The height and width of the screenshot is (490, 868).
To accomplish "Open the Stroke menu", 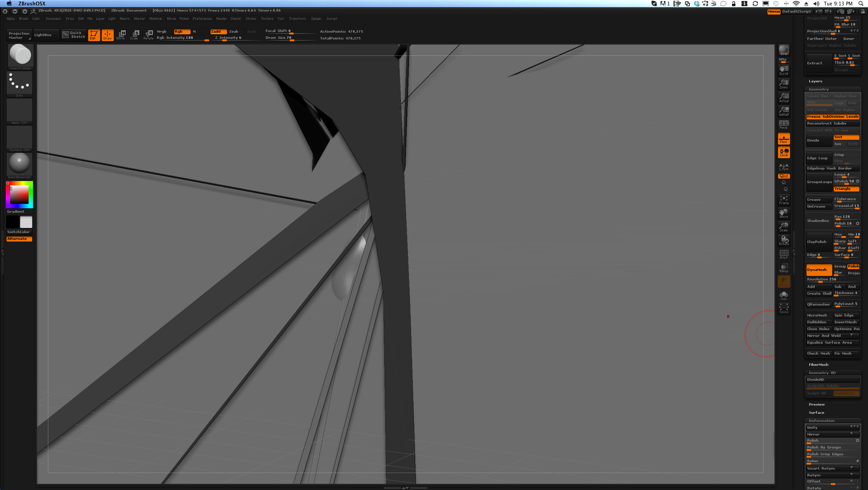I will click(251, 19).
